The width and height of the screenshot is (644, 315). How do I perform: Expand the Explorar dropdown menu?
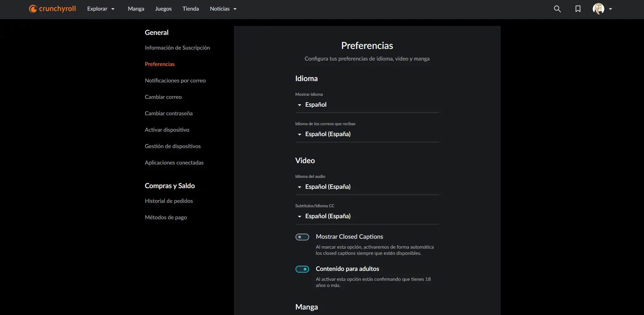point(101,9)
